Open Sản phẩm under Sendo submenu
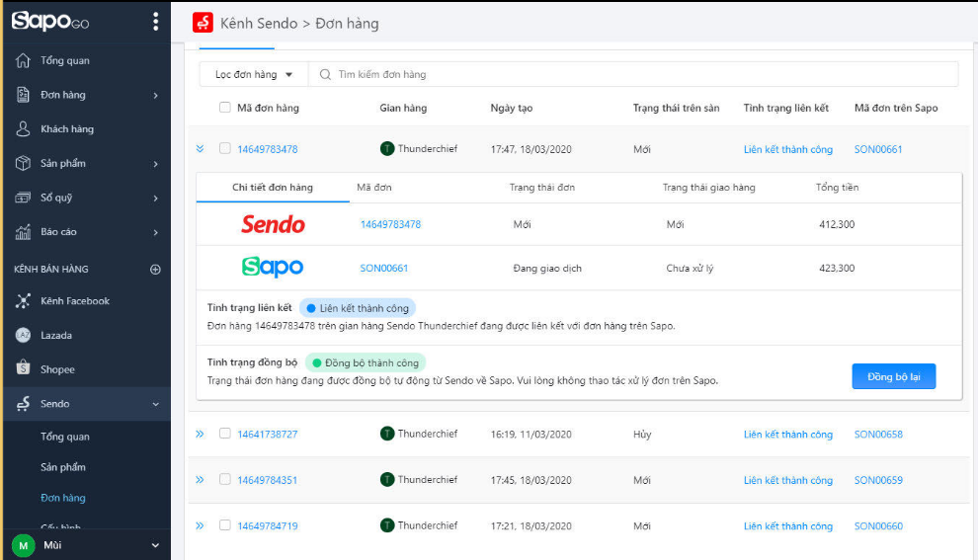Screen dimensions: 978x560 pyautogui.click(x=63, y=467)
